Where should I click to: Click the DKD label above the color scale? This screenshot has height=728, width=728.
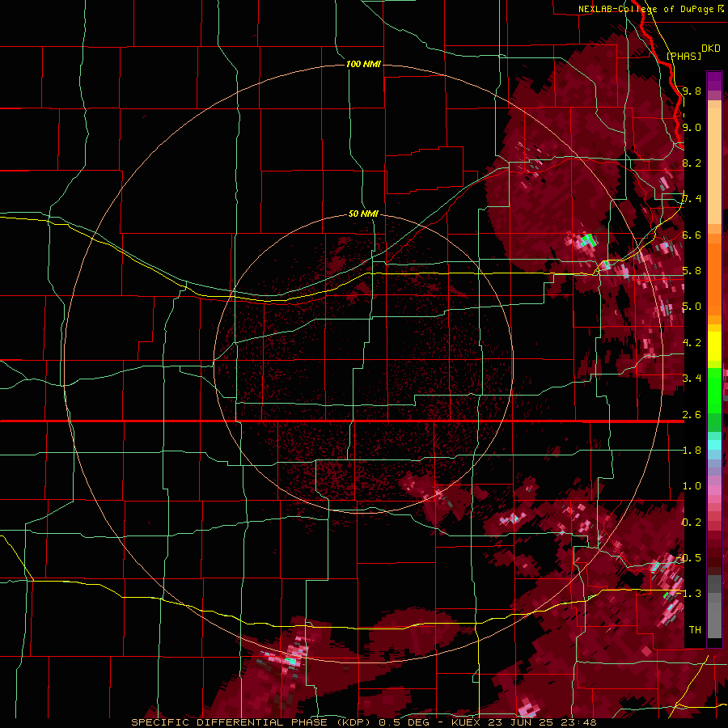711,48
